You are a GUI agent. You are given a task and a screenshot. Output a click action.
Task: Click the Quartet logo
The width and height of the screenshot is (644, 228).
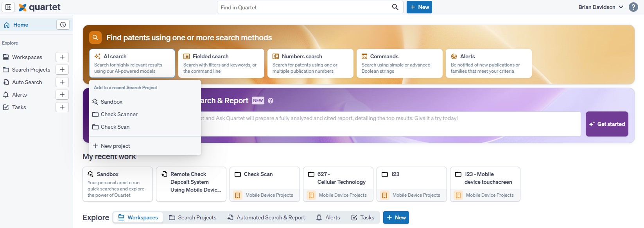[39, 7]
